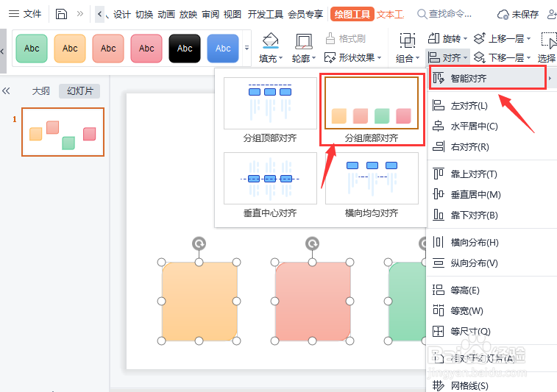Screen dimensions: 557x392
Task: Switch to the 大纲 outline tab
Action: 40,91
